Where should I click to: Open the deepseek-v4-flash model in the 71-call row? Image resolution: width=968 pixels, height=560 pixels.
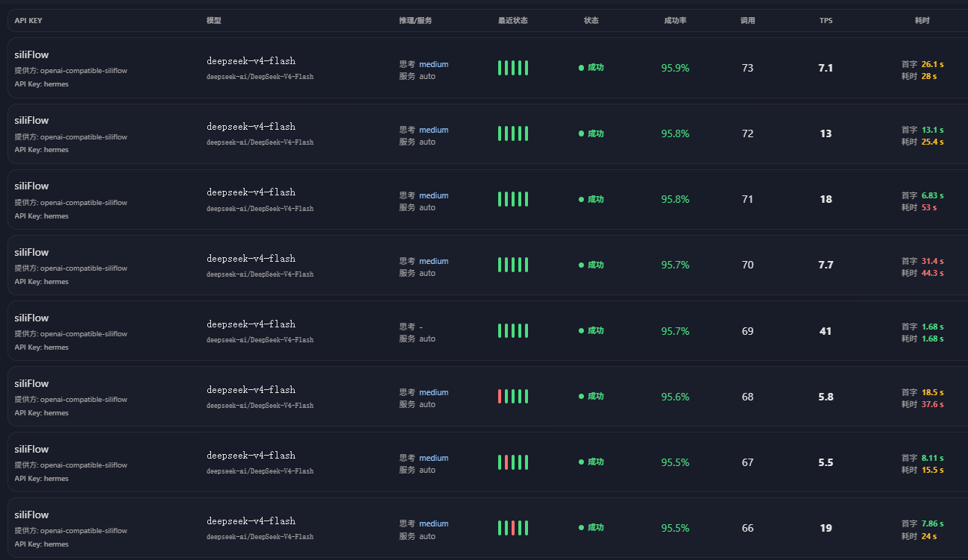[251, 192]
